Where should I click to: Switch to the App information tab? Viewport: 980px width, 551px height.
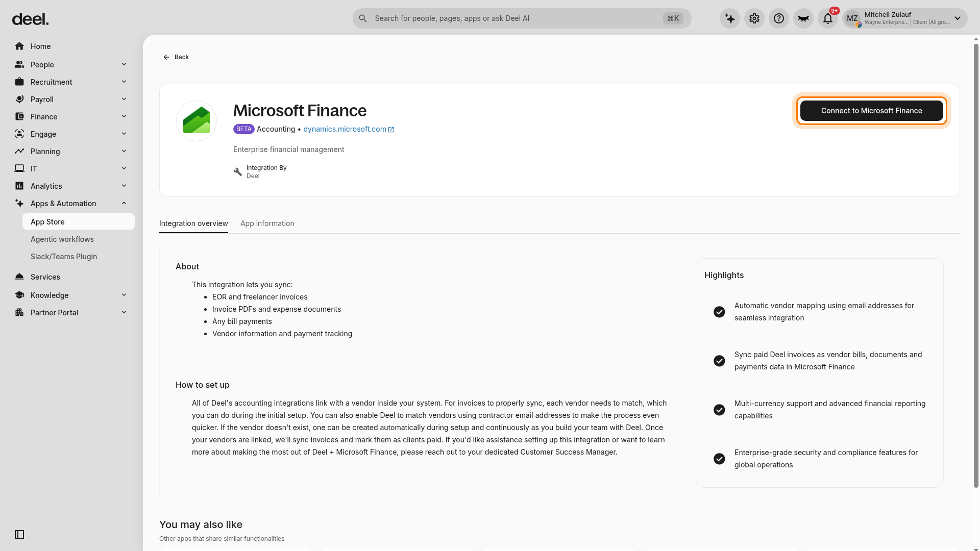click(x=267, y=223)
